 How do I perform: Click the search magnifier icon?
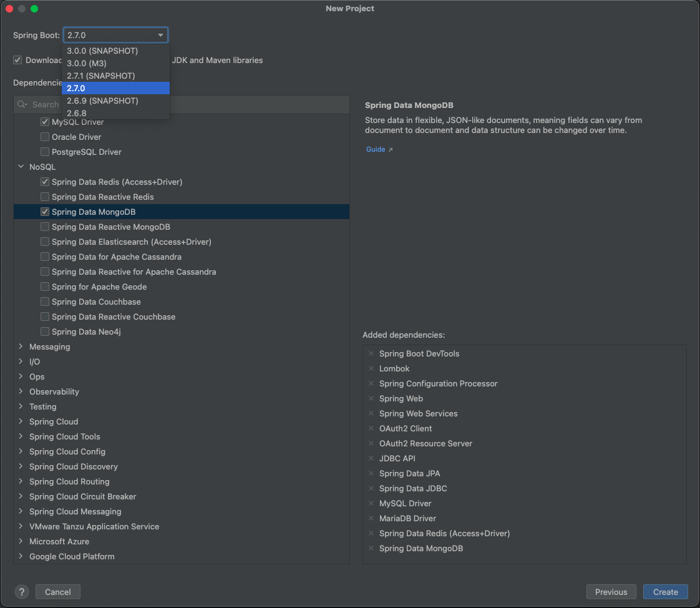(x=22, y=104)
